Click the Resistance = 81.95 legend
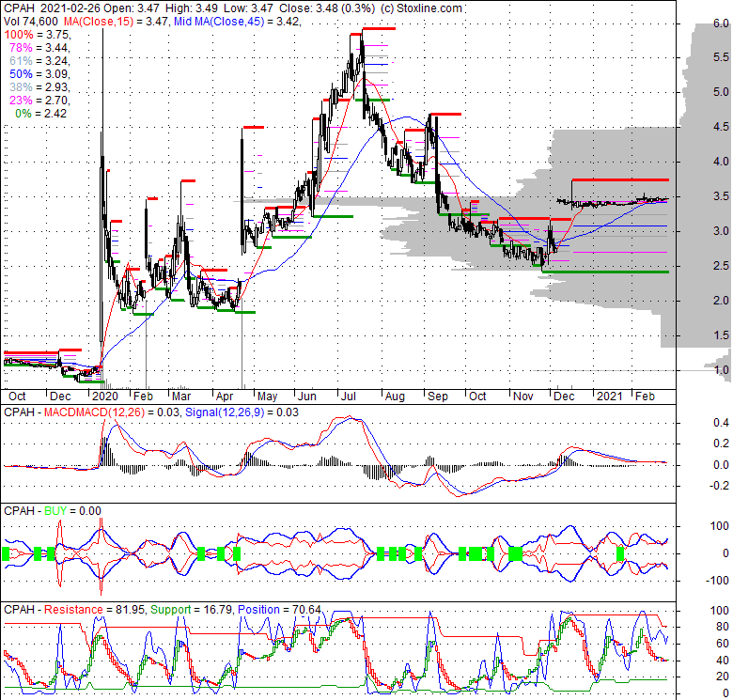 tap(94, 610)
